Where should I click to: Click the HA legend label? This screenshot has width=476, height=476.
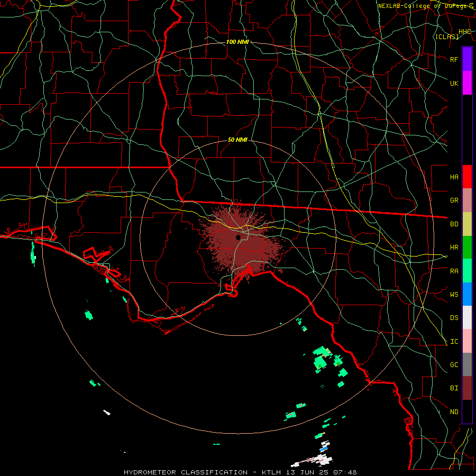[454, 177]
